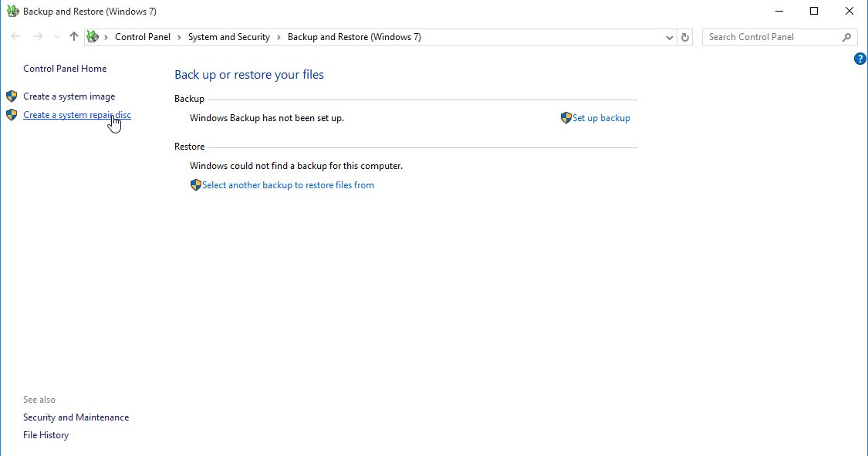868x456 pixels.
Task: Open Create a system repair disc
Action: click(x=77, y=115)
